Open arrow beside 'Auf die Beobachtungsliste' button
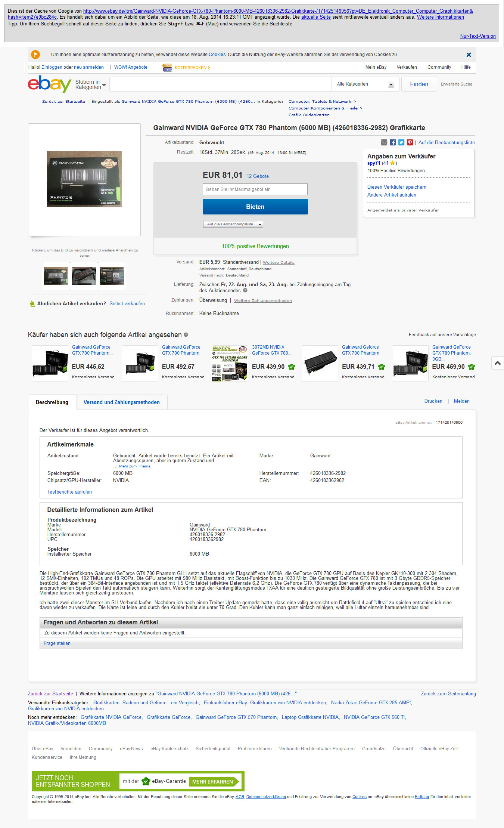 coord(260,224)
